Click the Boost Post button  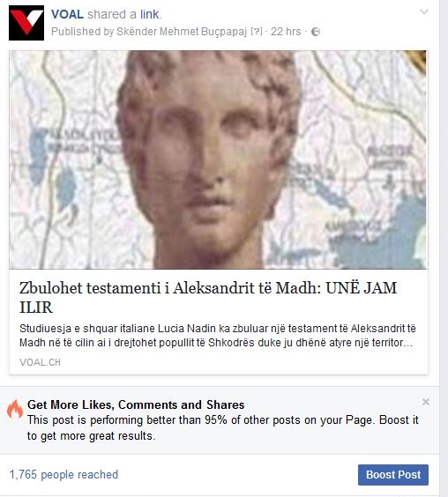point(393,475)
